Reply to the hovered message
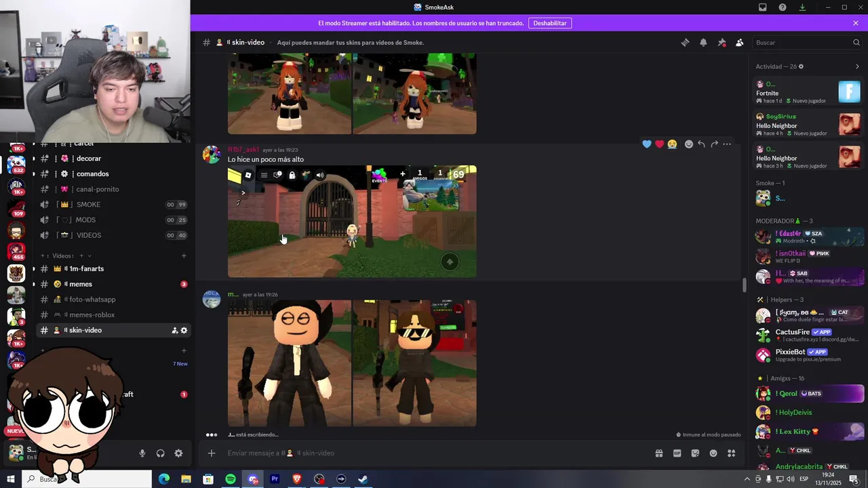 pyautogui.click(x=701, y=144)
